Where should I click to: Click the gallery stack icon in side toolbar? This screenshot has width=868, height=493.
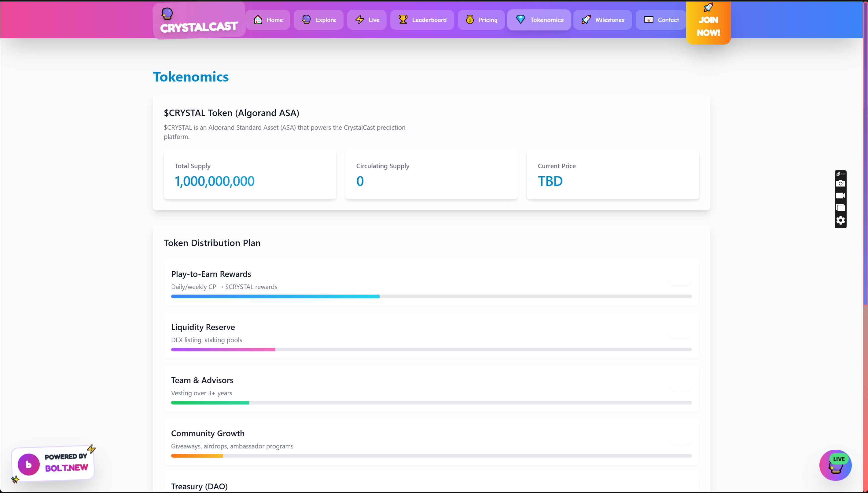click(840, 208)
